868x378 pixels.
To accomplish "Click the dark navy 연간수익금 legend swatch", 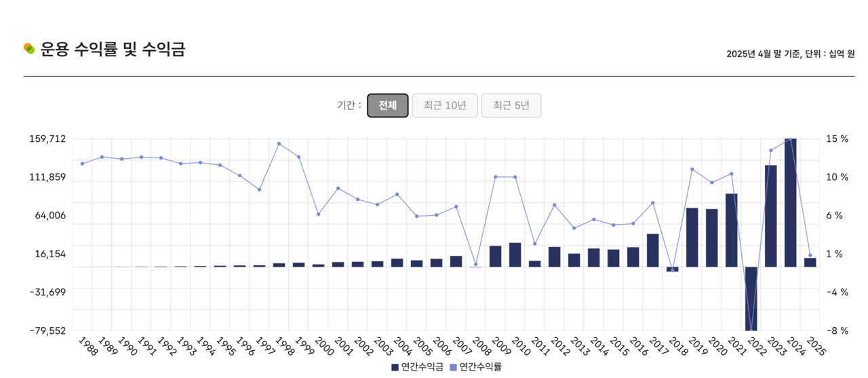I will pyautogui.click(x=395, y=367).
